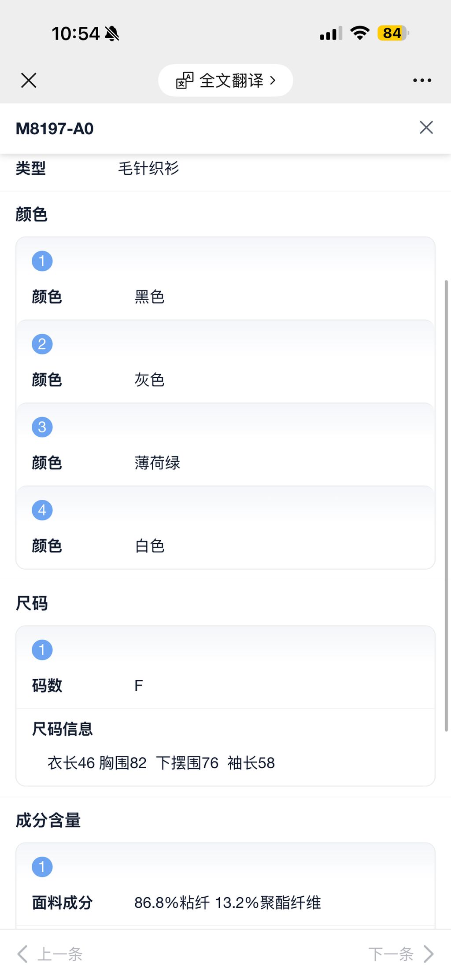Tap the number 1 badge under 成分含量
This screenshot has width=451, height=980.
point(42,867)
